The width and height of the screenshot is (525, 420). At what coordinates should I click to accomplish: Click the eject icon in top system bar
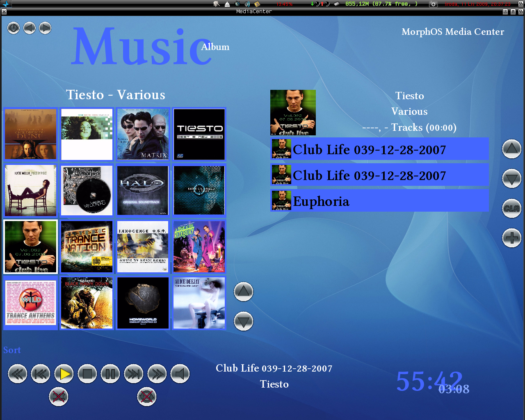(227, 4)
